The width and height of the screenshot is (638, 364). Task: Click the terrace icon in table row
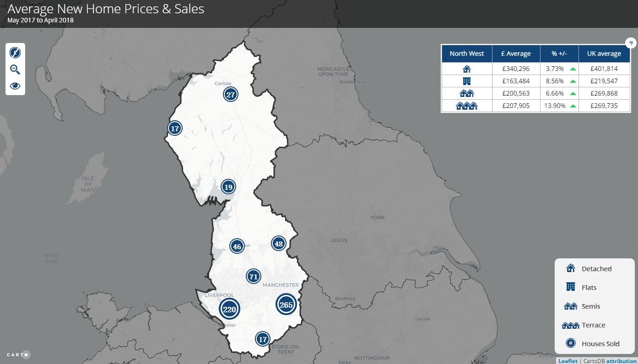[x=466, y=106]
